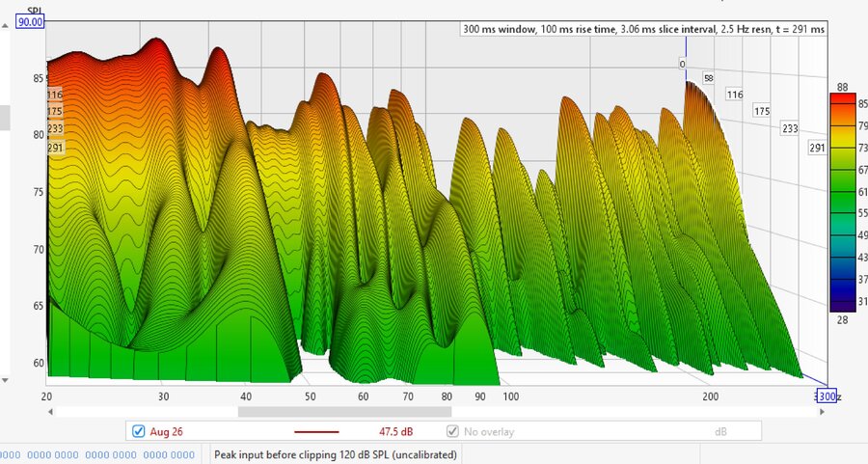
Task: Toggle the No overlay checkbox
Action: tap(453, 431)
